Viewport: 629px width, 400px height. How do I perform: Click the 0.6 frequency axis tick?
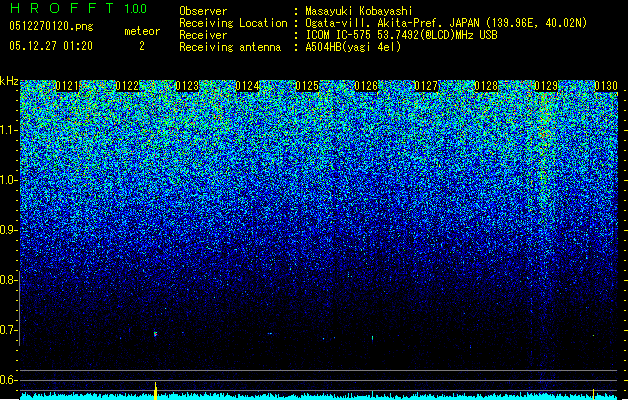tap(8, 380)
